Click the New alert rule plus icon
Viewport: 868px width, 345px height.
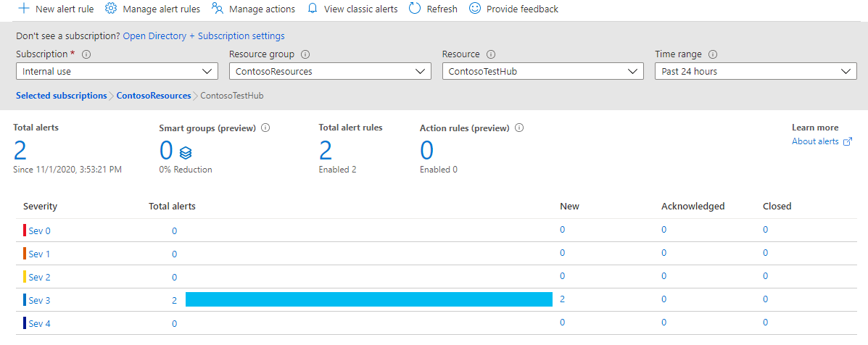click(x=23, y=9)
